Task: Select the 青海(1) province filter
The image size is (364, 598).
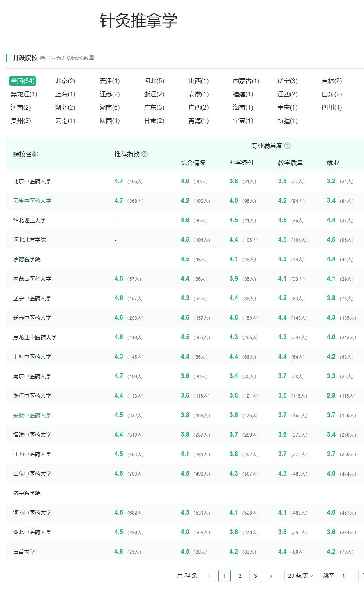Action: point(198,120)
